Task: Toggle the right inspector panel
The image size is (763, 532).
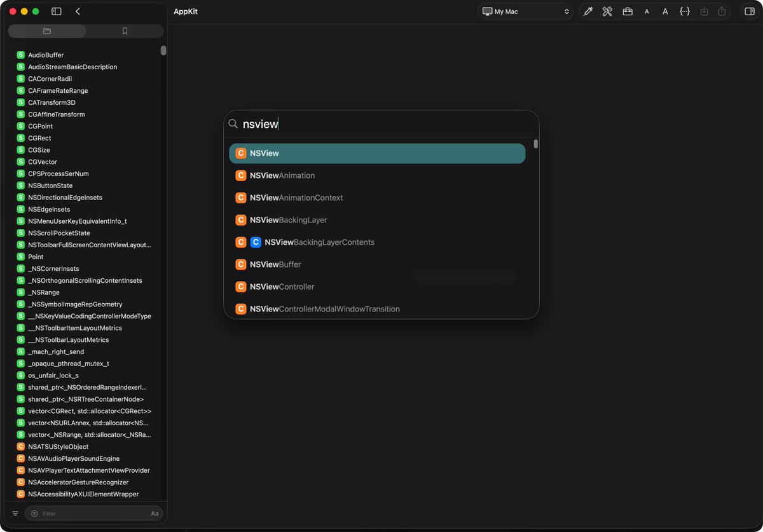Action: pos(749,11)
